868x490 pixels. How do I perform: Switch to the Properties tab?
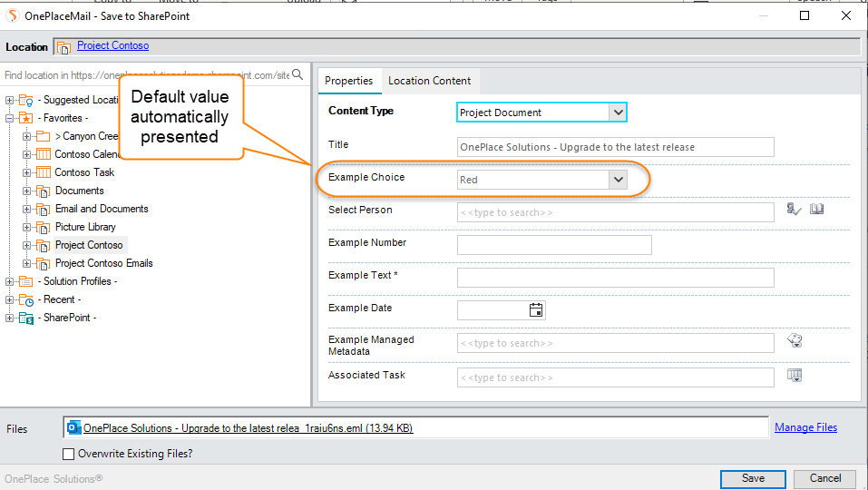click(x=349, y=81)
